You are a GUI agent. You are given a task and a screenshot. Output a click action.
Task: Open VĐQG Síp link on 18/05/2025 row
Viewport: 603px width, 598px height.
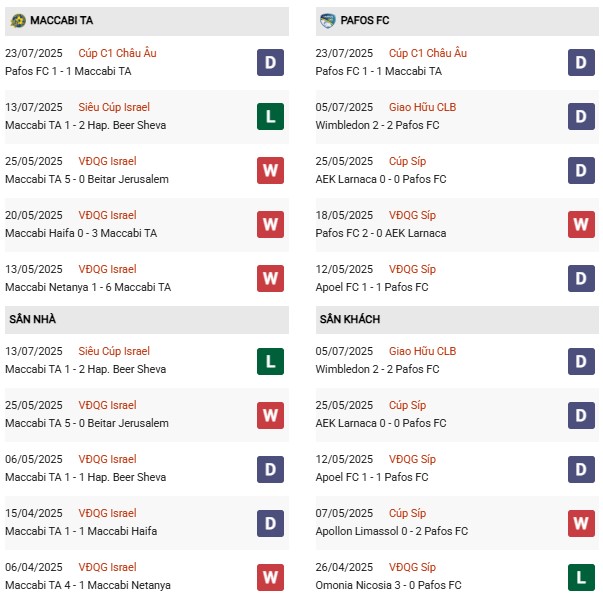(412, 215)
